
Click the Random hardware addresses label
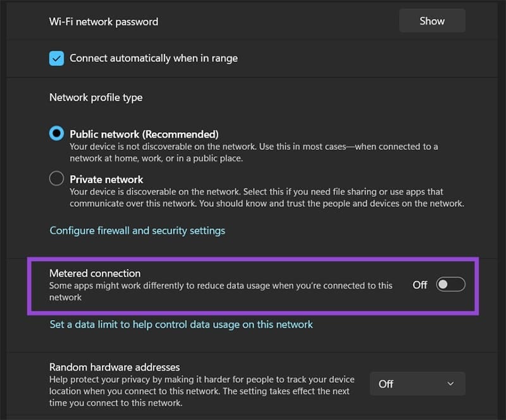(114, 367)
